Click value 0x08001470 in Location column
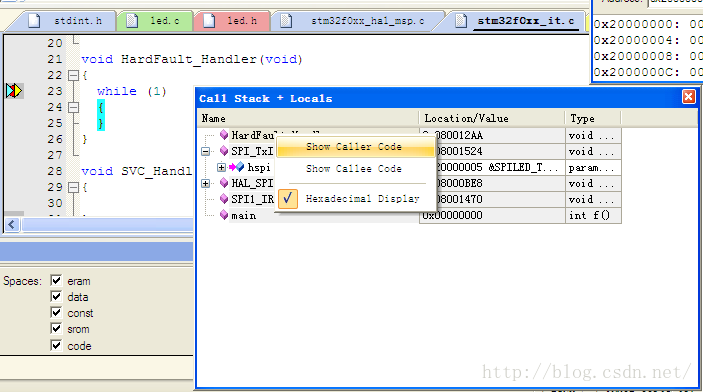Viewport: 703px width, 392px height. click(492, 199)
